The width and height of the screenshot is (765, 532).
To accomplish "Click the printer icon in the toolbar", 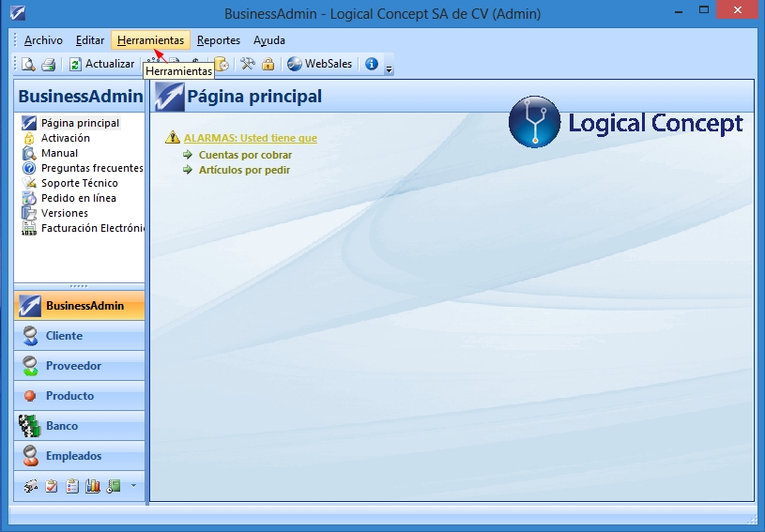I will click(48, 64).
